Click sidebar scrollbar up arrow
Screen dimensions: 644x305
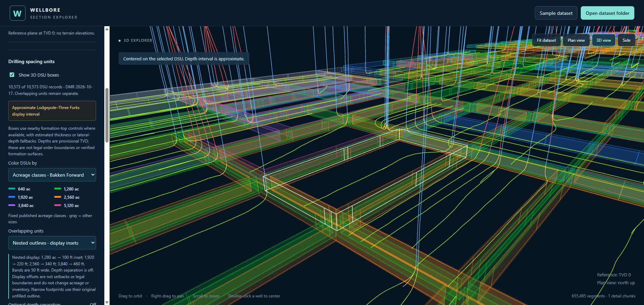coord(107,29)
